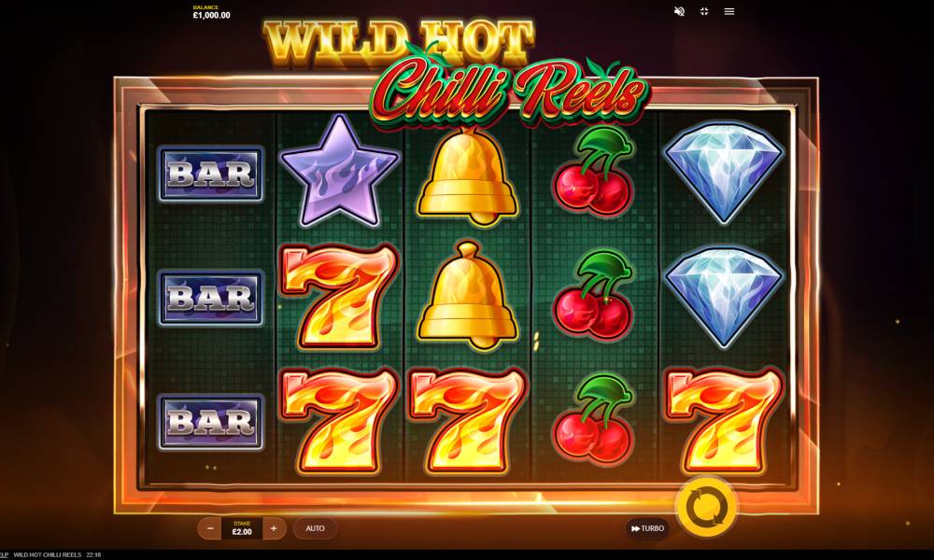934x560 pixels.
Task: Open the Auto spin options
Action: pyautogui.click(x=315, y=528)
